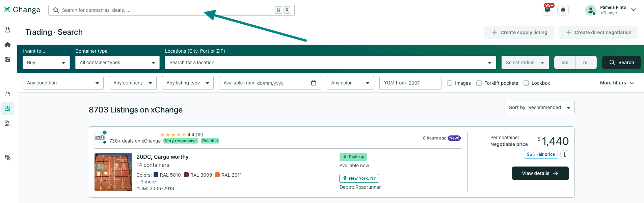Open the Any color dropdown

point(350,83)
